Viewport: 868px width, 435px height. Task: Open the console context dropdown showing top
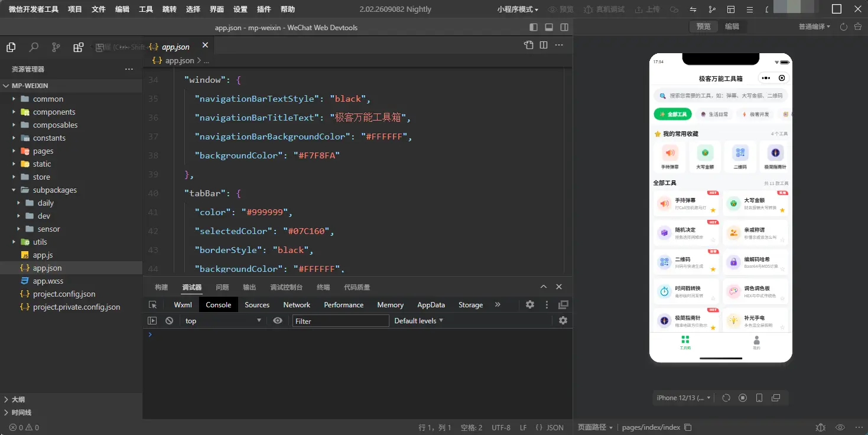coord(223,321)
